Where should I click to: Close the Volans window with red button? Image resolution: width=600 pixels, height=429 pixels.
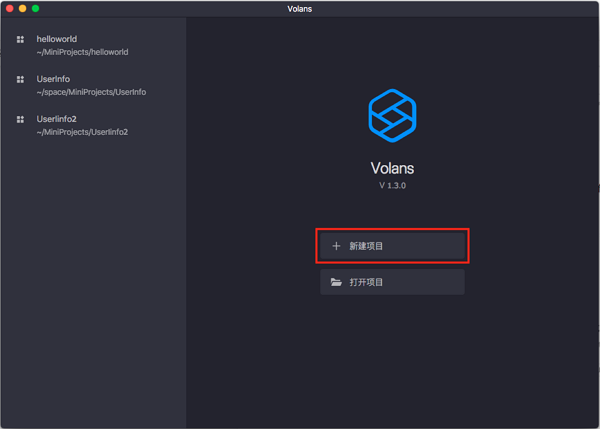pos(10,8)
